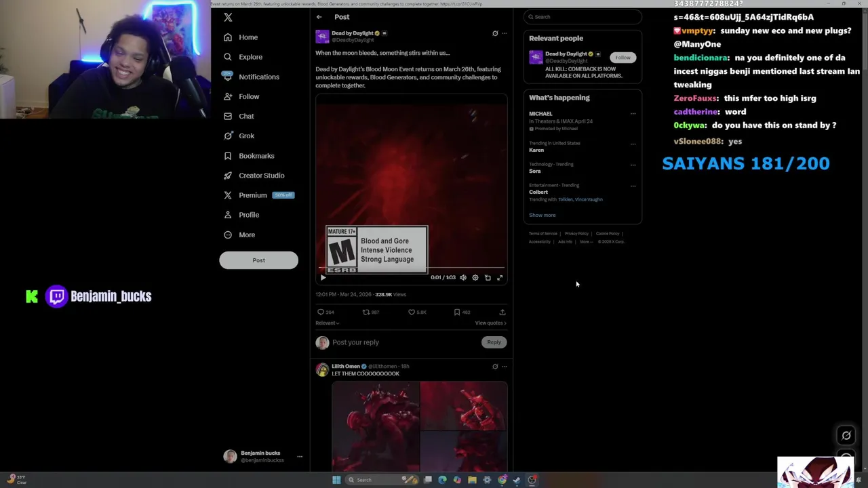The width and height of the screenshot is (868, 488).
Task: Open Task View from the taskbar
Action: (427, 480)
